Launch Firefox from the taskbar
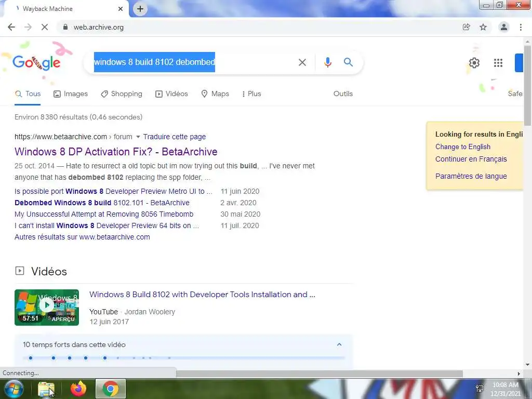 click(78, 389)
